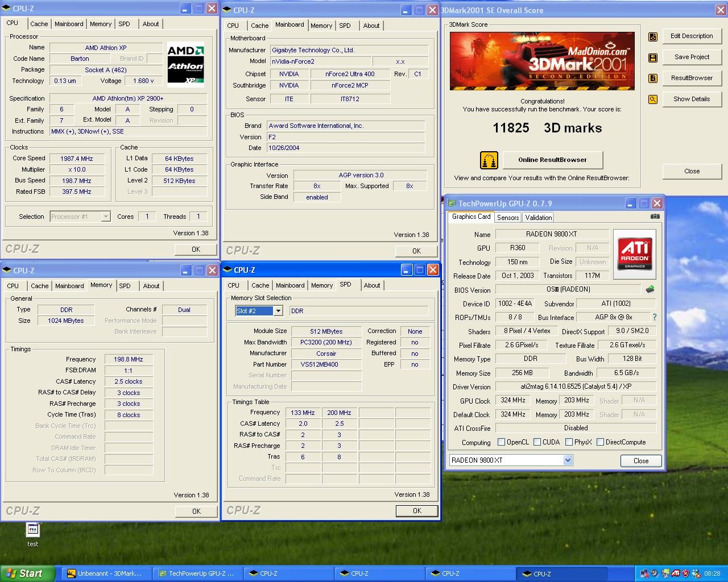Open CPU tab in the CPU-Z Mainboard window

pyautogui.click(x=233, y=26)
